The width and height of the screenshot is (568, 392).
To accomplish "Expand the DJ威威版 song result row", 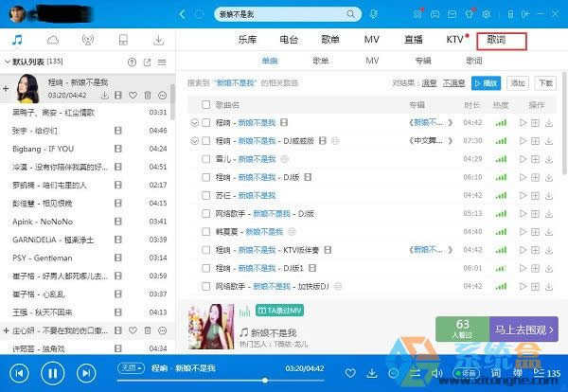I will click(x=195, y=141).
